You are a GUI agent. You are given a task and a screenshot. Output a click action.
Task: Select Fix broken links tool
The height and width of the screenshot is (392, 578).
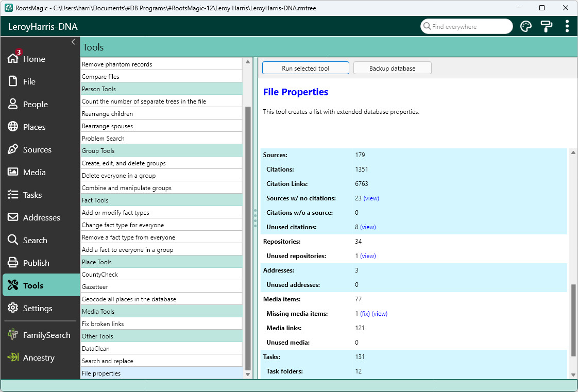click(x=161, y=324)
